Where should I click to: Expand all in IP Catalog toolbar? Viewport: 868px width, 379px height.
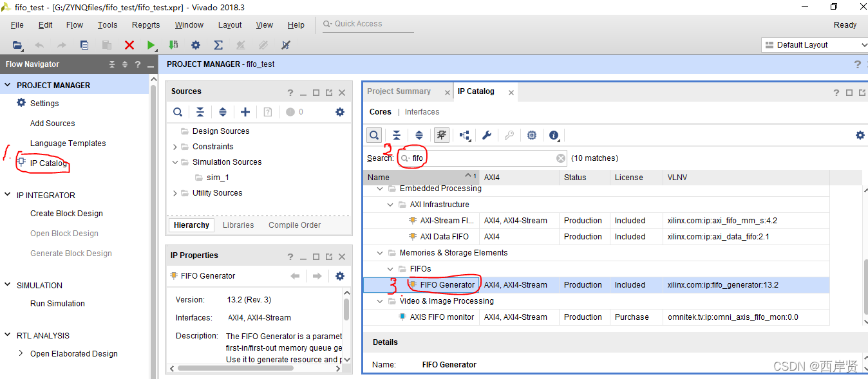coord(419,135)
